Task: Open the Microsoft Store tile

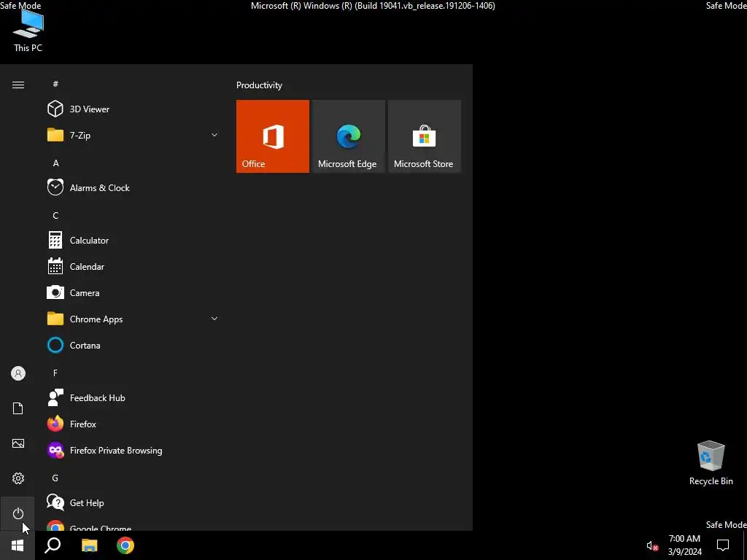Action: (x=425, y=136)
